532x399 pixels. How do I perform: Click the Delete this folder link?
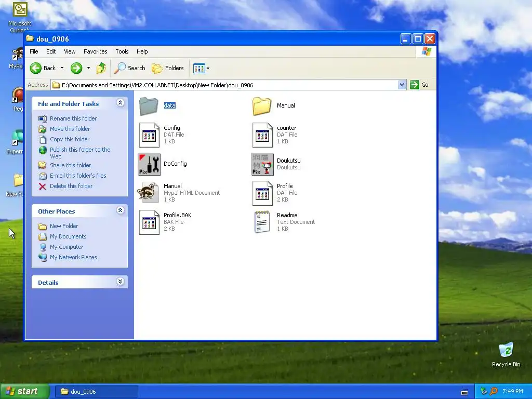click(x=71, y=187)
